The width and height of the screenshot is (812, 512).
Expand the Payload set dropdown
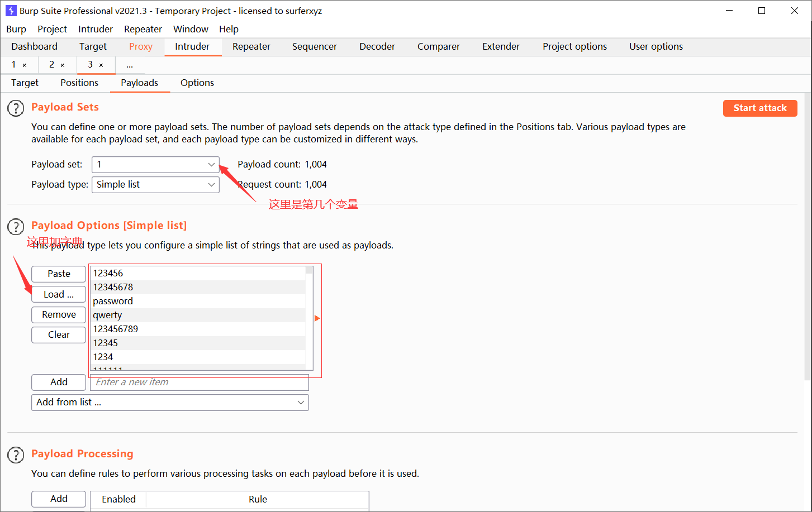coord(155,164)
